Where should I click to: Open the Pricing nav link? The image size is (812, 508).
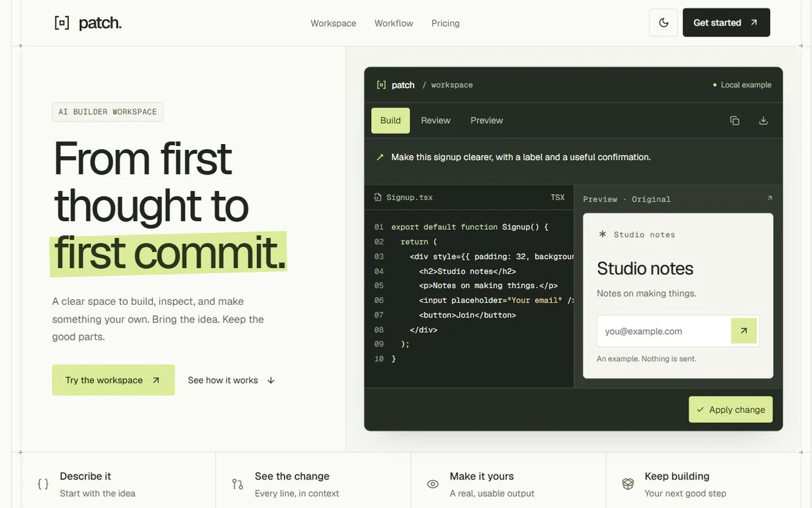pyautogui.click(x=445, y=23)
